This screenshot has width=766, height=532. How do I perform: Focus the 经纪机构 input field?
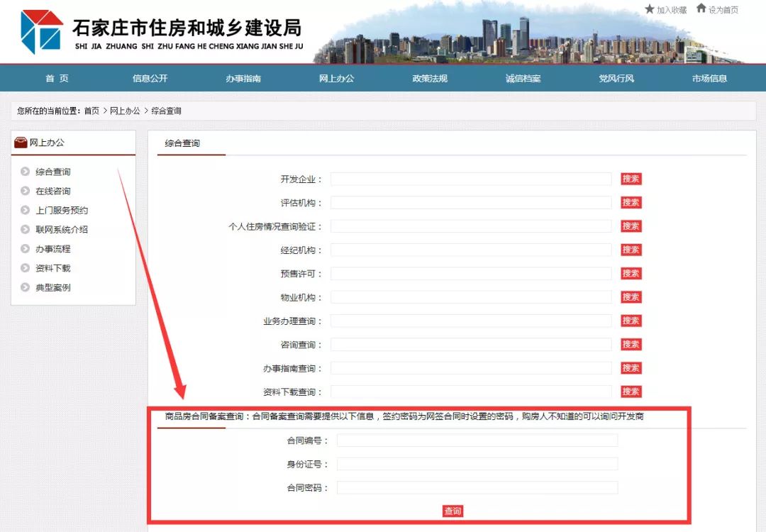[471, 250]
